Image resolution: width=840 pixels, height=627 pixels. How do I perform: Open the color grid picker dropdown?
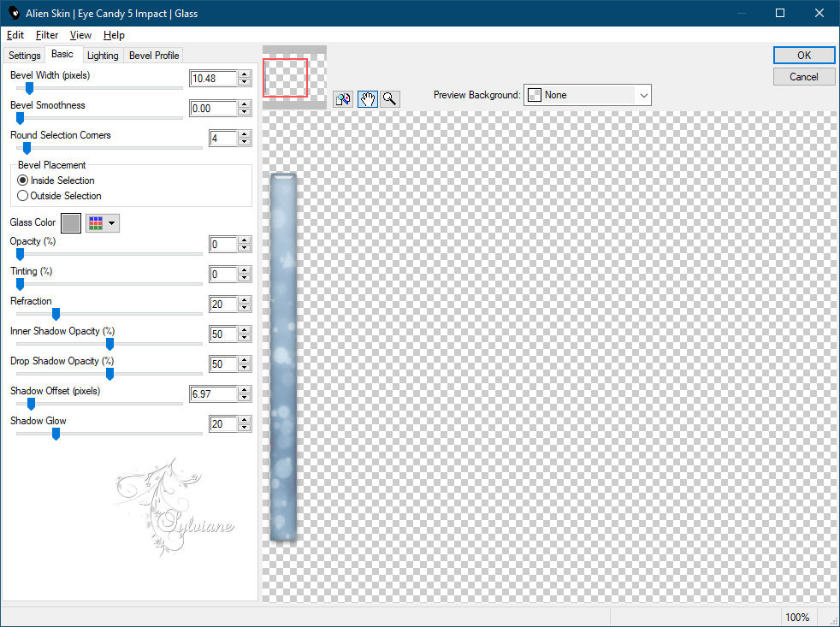click(x=103, y=223)
